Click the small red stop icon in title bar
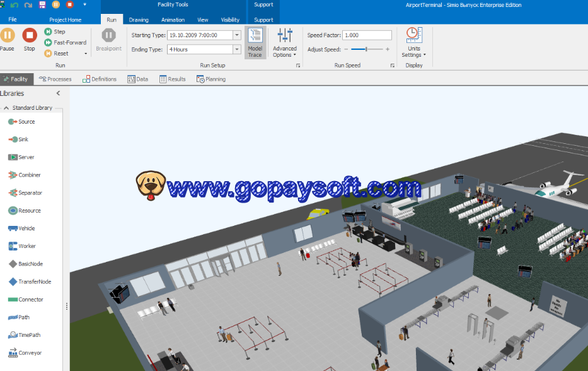The height and width of the screenshot is (371, 588). (x=70, y=4)
